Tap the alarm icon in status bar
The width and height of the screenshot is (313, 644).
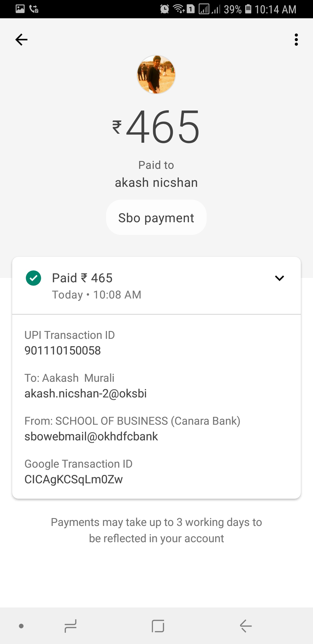click(165, 9)
